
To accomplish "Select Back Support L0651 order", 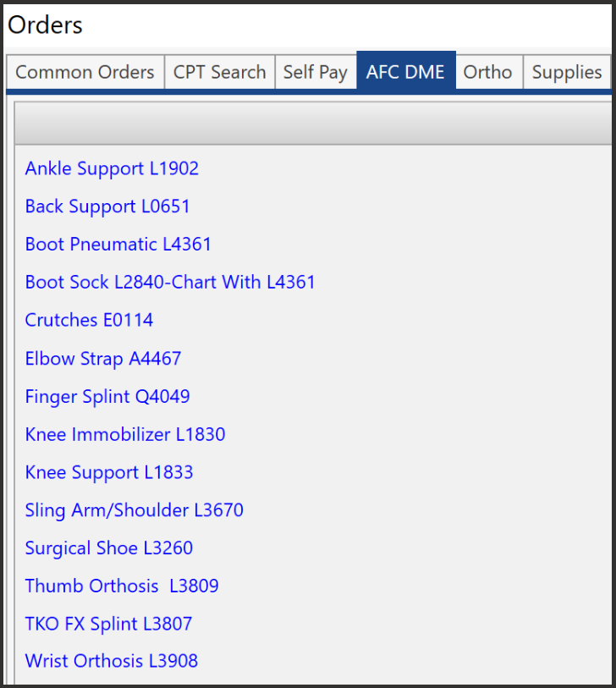I will click(107, 206).
